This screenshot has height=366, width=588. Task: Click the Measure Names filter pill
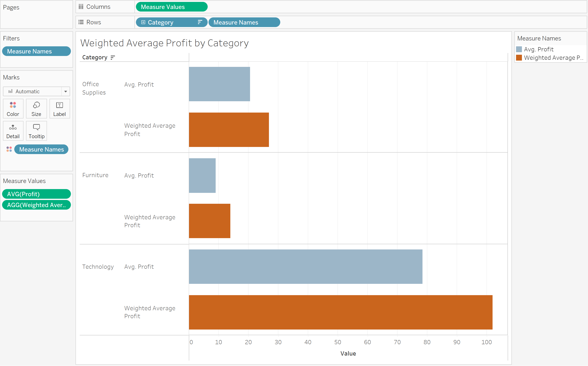pyautogui.click(x=36, y=51)
